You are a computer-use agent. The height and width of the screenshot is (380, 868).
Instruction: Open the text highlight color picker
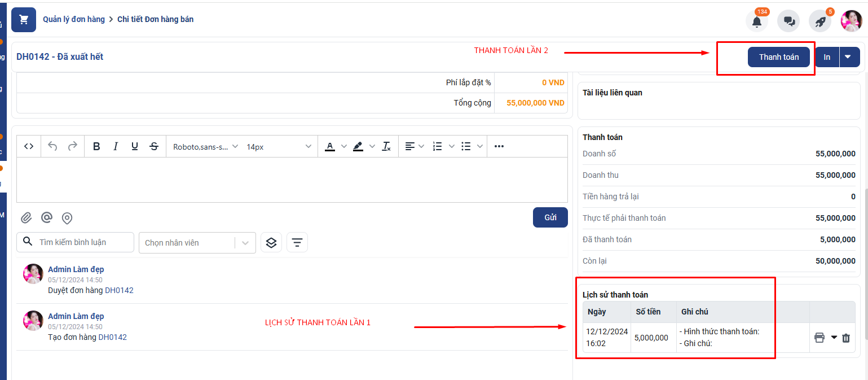pyautogui.click(x=372, y=146)
